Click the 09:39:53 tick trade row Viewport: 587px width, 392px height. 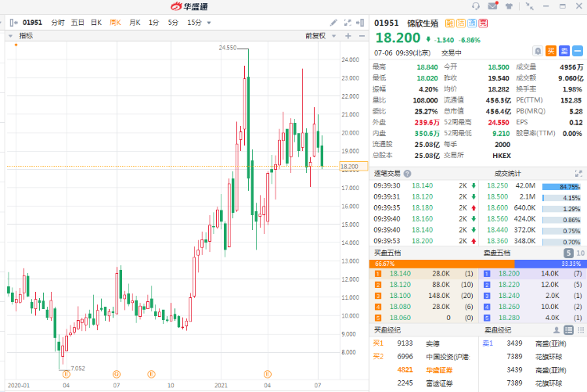coord(424,241)
